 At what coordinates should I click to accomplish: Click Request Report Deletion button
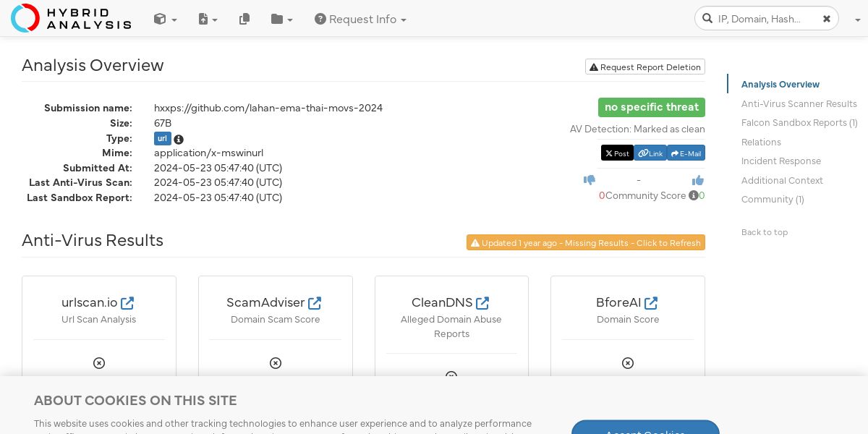click(x=645, y=67)
